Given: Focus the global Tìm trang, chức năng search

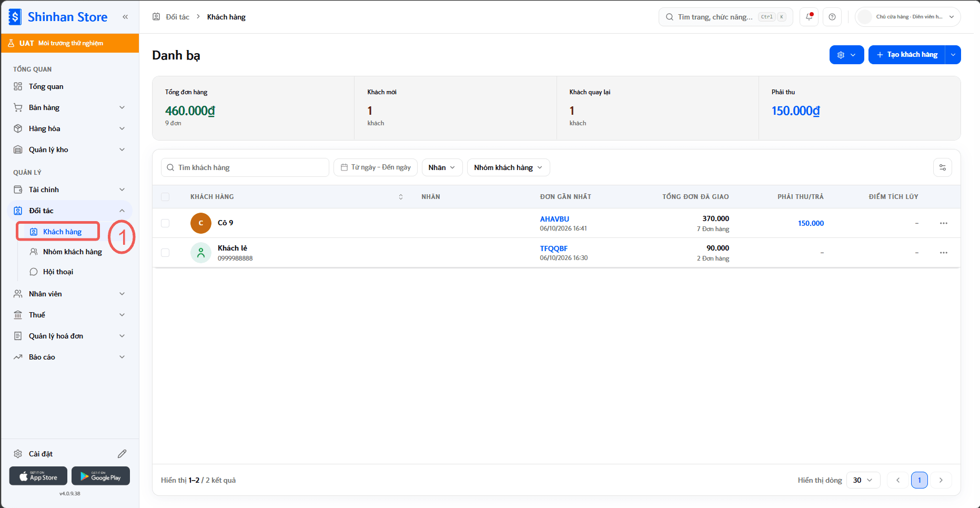Looking at the screenshot, I should tap(726, 17).
